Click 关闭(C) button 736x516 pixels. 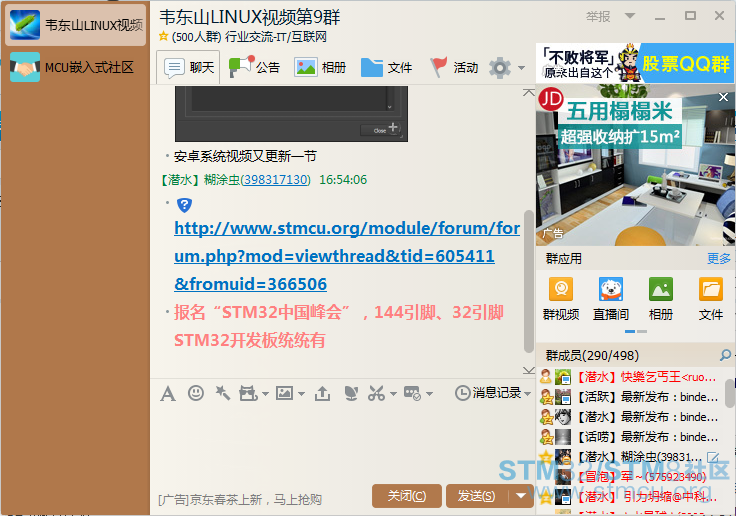click(x=406, y=496)
